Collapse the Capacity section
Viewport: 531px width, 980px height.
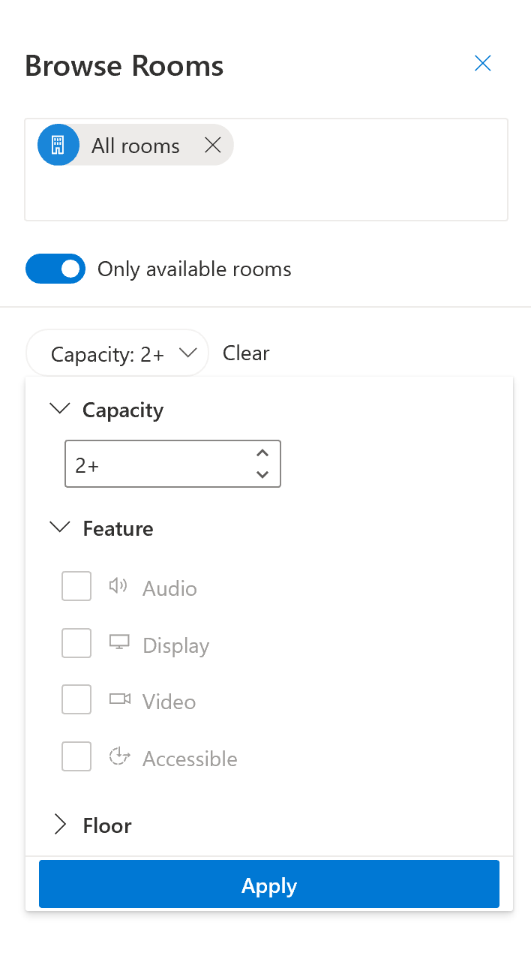pos(59,408)
